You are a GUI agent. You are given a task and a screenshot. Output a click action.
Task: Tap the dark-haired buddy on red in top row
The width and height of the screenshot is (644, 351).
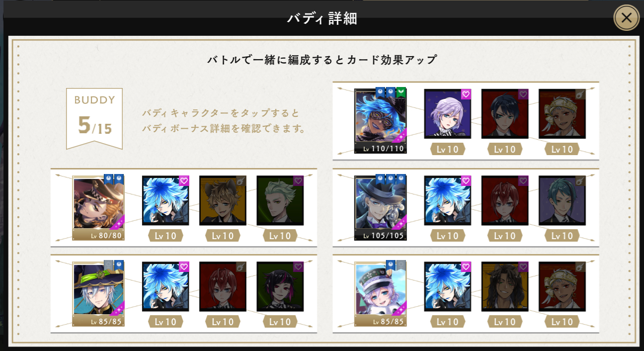pyautogui.click(x=505, y=114)
